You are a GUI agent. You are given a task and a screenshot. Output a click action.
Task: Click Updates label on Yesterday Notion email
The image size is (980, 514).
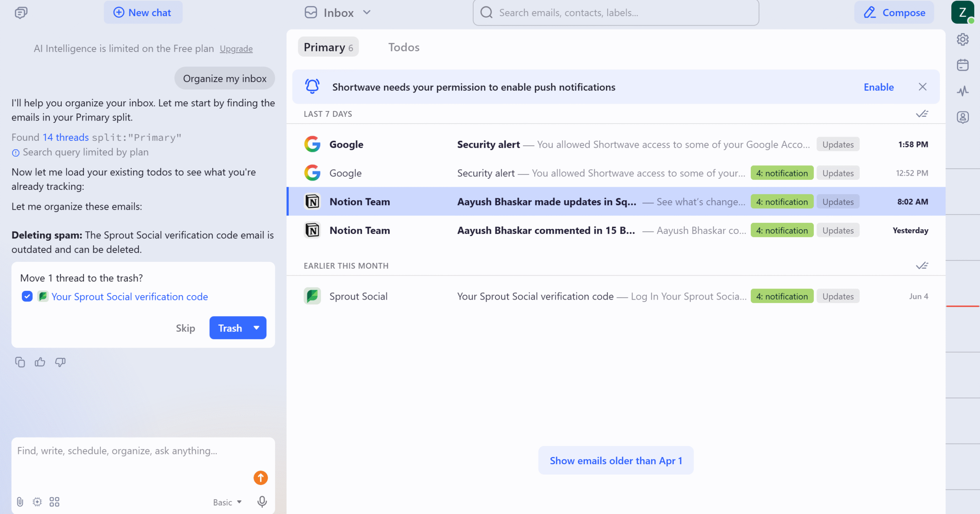point(838,230)
